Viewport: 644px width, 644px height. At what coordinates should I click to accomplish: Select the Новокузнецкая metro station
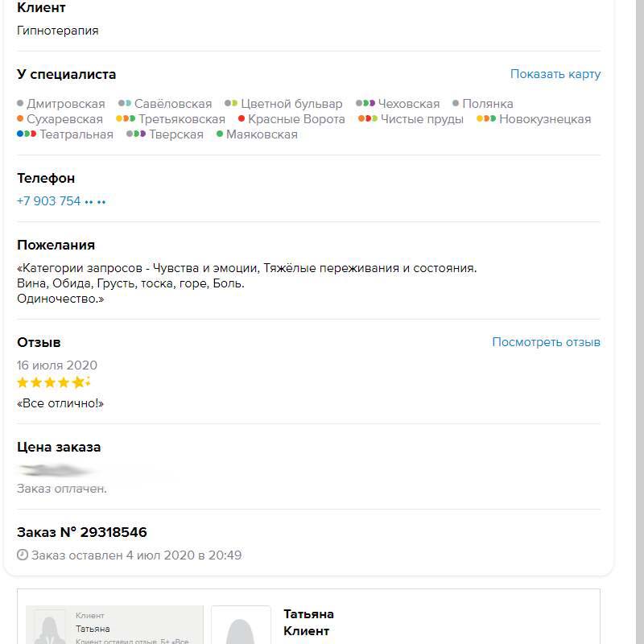point(544,119)
